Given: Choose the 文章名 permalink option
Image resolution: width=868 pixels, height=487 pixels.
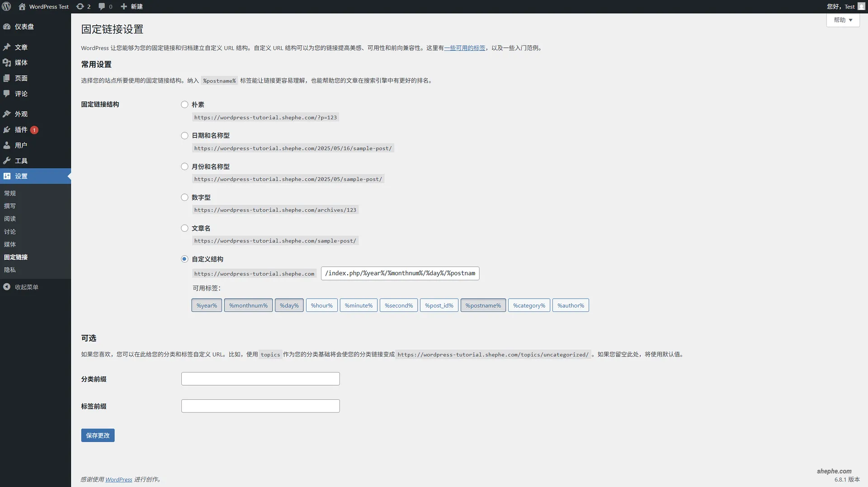Looking at the screenshot, I should (x=184, y=228).
